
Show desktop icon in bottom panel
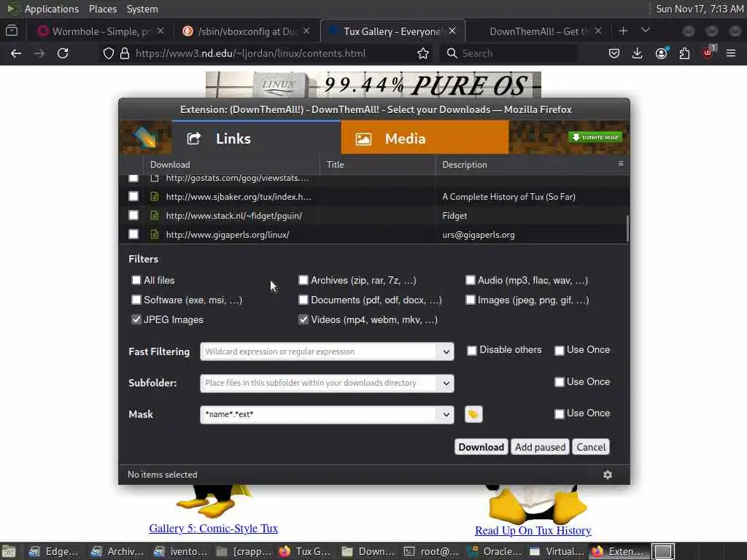coord(9,551)
